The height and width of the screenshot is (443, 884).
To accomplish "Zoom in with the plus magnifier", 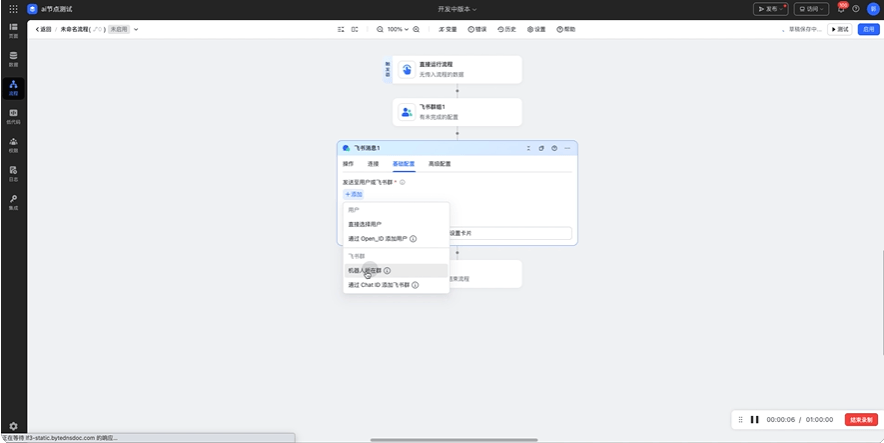I will point(416,29).
